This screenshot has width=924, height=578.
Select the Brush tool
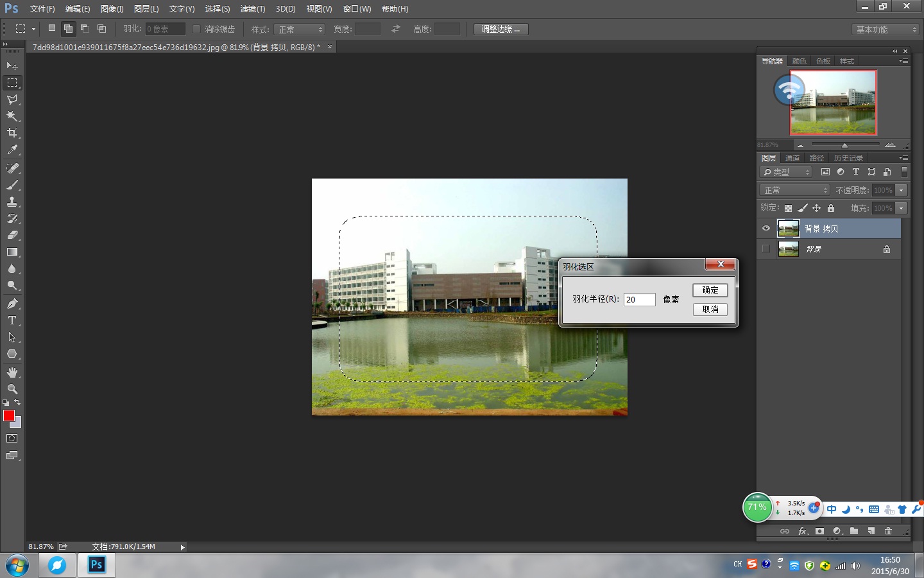click(x=12, y=185)
